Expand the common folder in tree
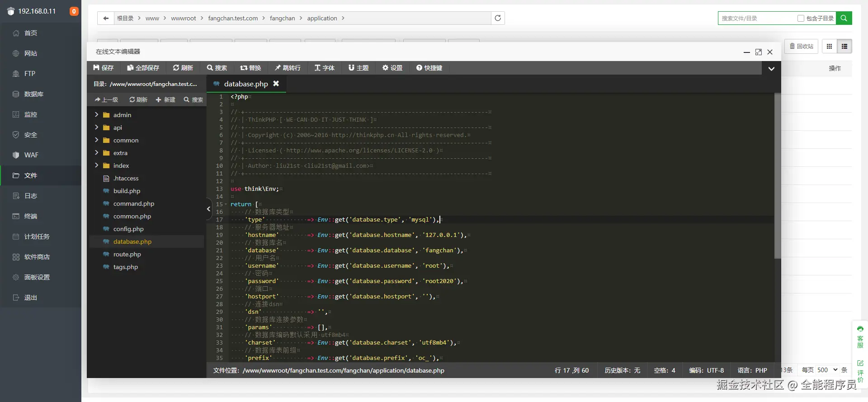Image resolution: width=868 pixels, height=402 pixels. [x=126, y=140]
